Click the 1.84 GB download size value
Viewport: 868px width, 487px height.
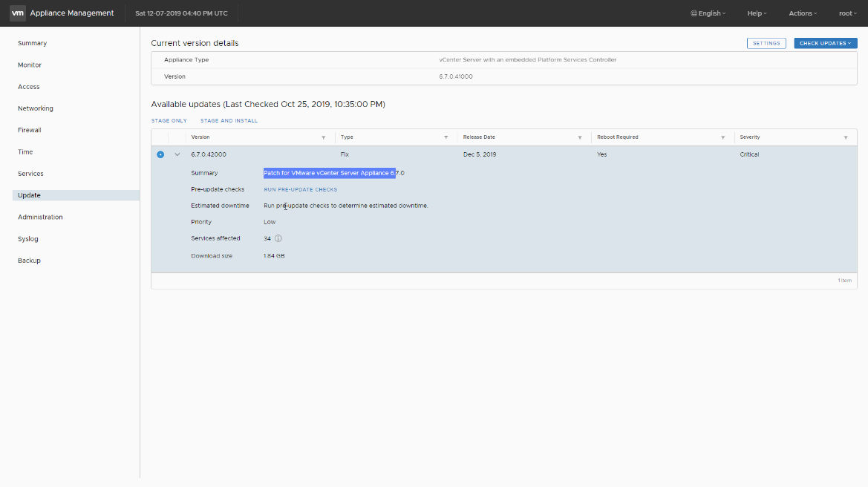274,256
